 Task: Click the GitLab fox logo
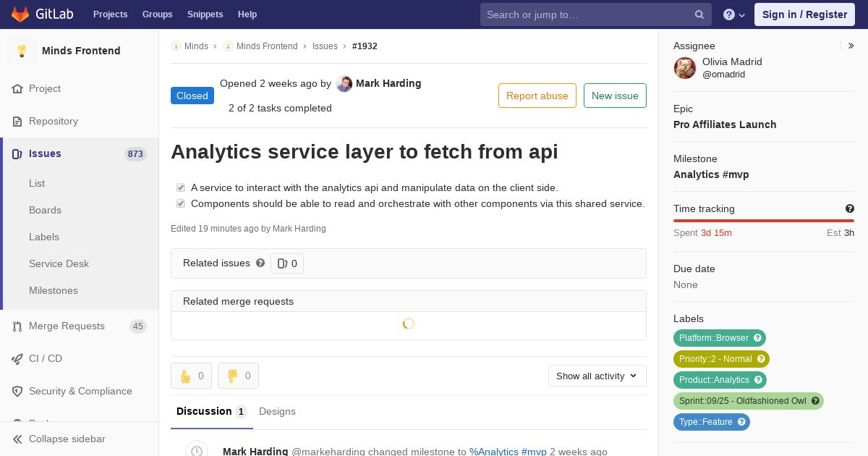point(20,14)
